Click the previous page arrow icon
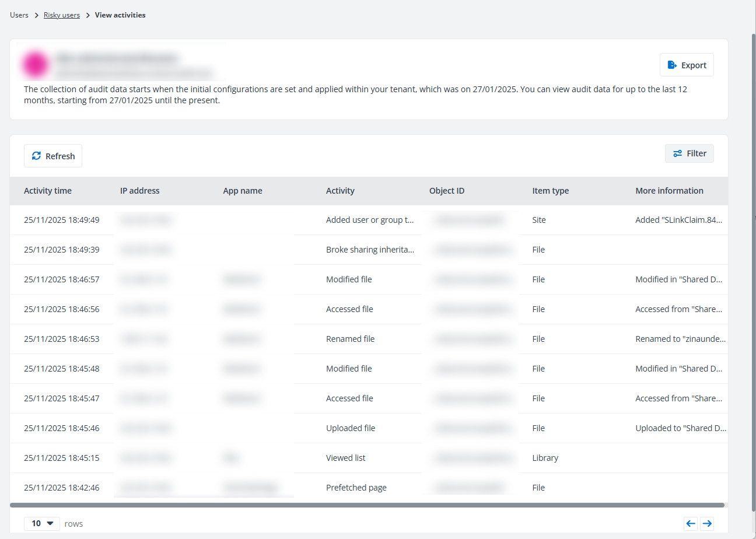 coord(691,523)
